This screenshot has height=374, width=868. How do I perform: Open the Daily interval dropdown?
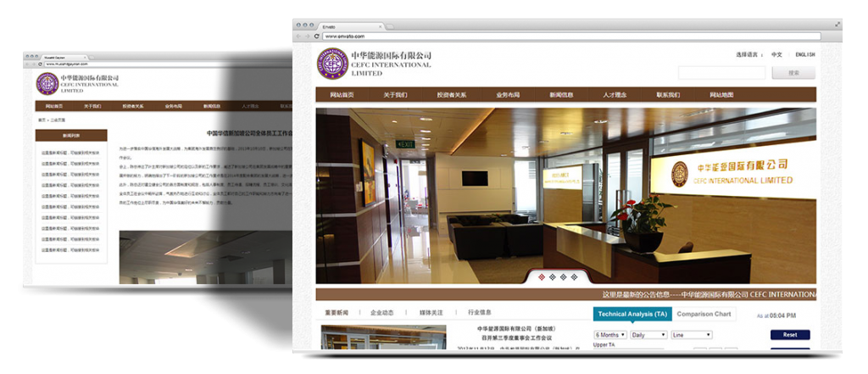(x=648, y=335)
